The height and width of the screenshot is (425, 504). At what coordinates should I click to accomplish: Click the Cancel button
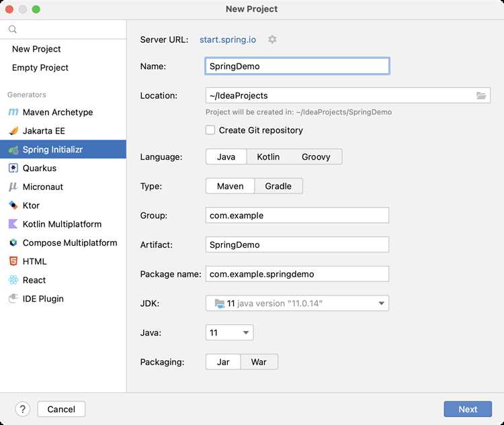pos(61,409)
